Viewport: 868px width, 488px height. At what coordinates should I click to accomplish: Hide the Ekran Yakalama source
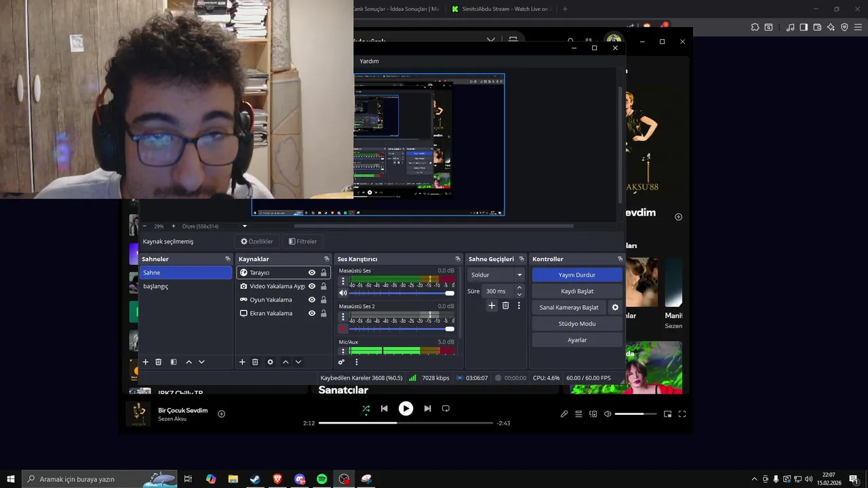(312, 313)
